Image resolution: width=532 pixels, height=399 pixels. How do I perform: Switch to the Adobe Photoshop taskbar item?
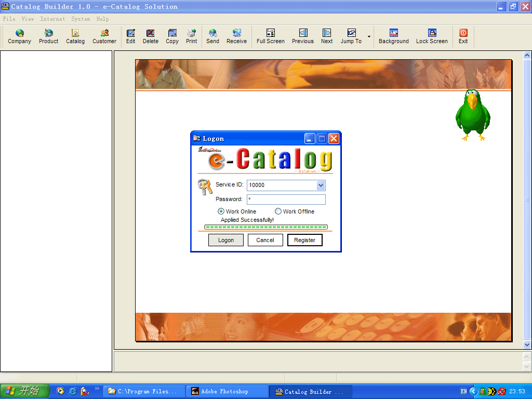click(x=227, y=392)
